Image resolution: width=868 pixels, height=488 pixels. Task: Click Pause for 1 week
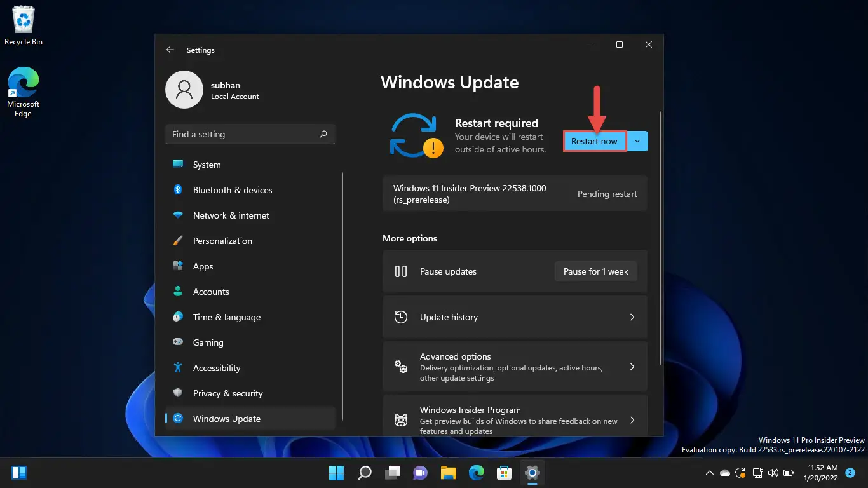pos(596,271)
